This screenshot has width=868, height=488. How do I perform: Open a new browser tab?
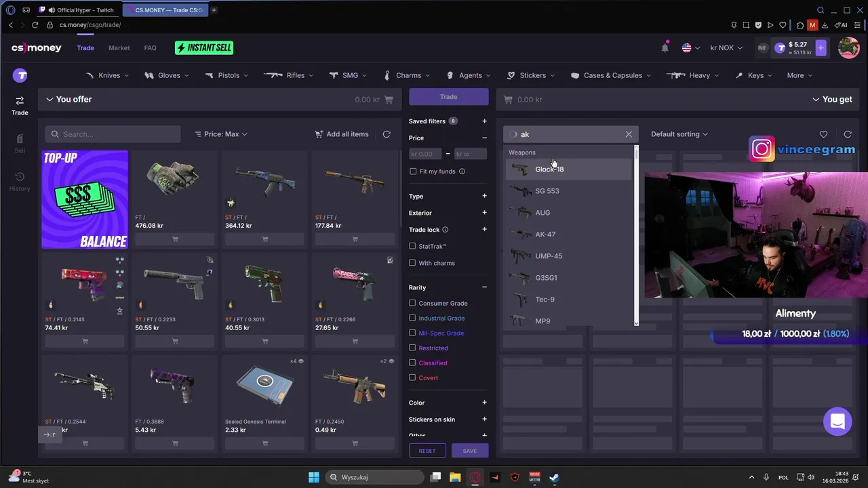(x=214, y=10)
